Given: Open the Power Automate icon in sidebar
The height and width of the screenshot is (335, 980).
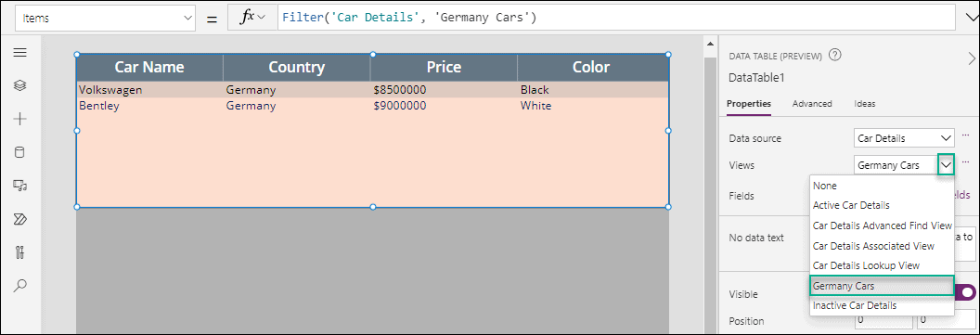Looking at the screenshot, I should (20, 219).
